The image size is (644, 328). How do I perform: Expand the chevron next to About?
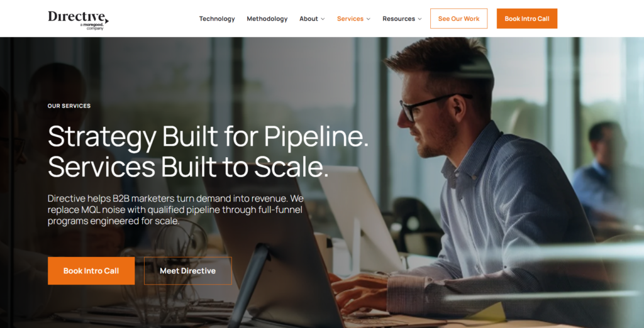[323, 19]
